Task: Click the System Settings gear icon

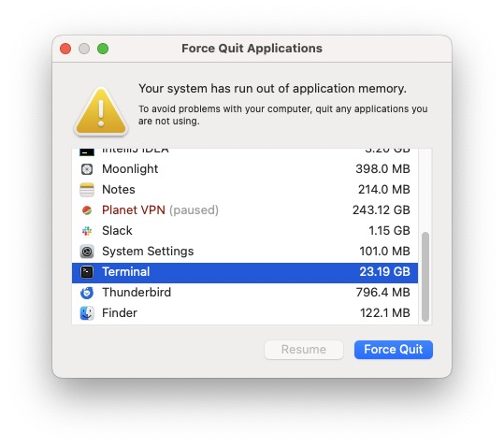Action: pos(87,252)
